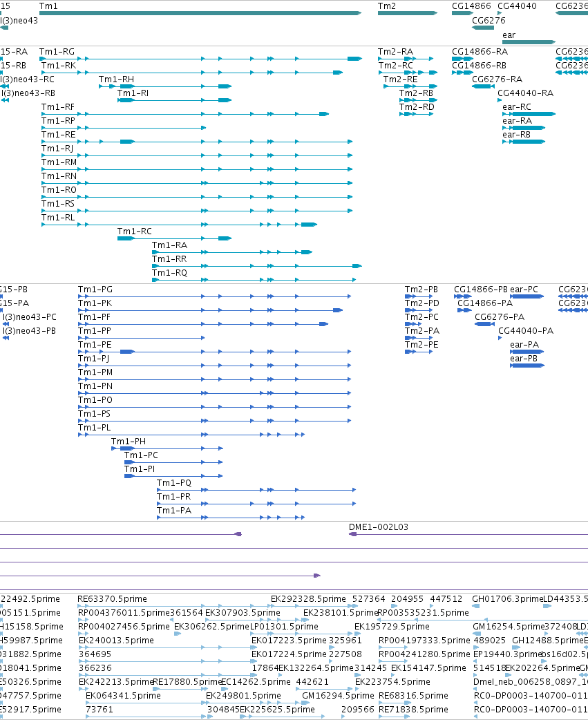
Task: Click the CG44040 gene label
Action: (x=517, y=6)
